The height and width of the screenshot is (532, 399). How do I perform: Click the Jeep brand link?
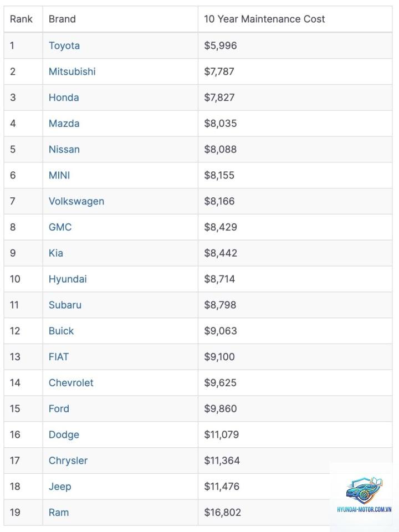tap(60, 487)
